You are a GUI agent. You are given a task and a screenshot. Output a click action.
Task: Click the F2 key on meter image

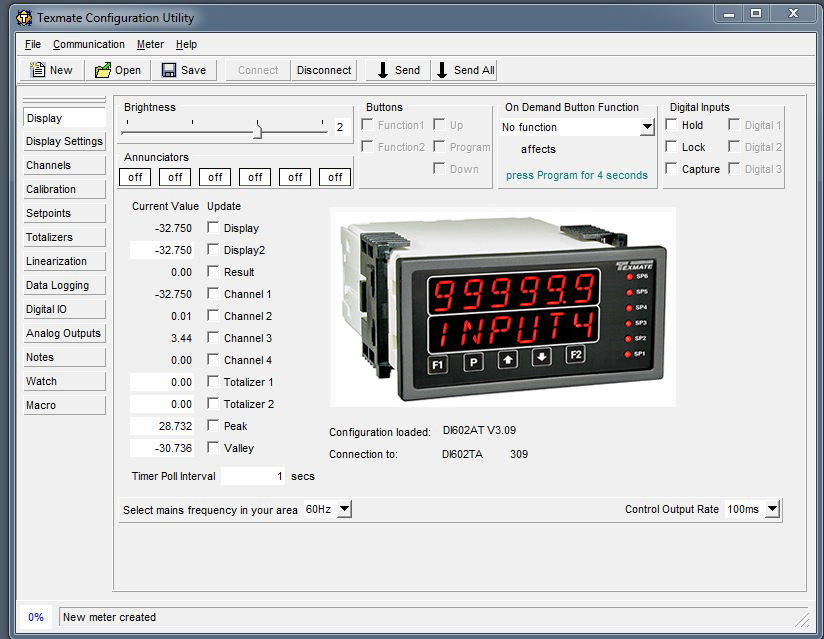pos(575,355)
